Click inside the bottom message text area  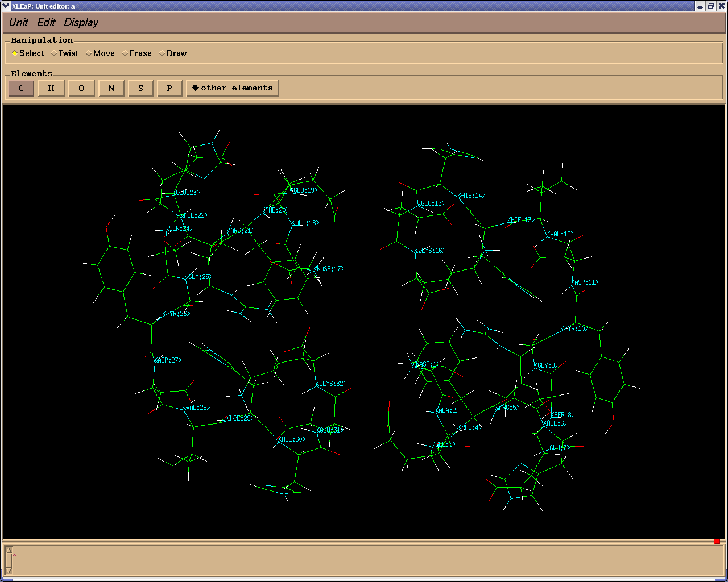click(364, 560)
